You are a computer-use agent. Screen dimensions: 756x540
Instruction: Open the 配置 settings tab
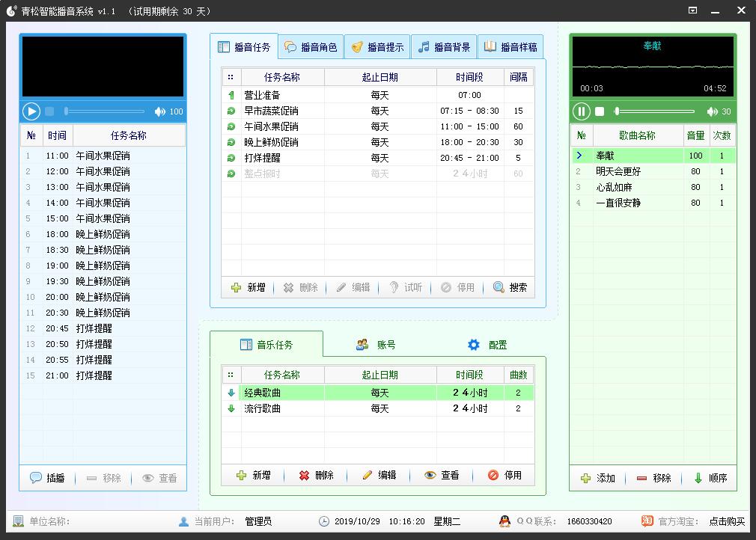[487, 345]
